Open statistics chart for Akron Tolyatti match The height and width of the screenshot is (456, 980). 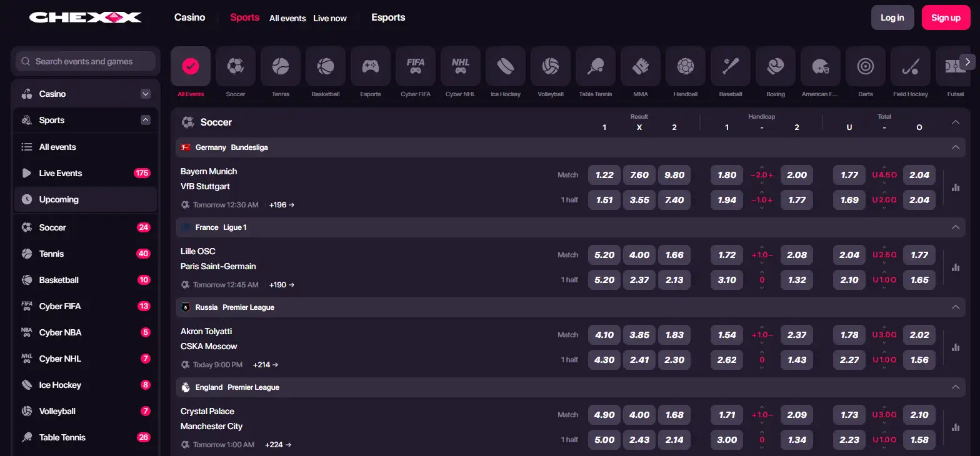(956, 347)
